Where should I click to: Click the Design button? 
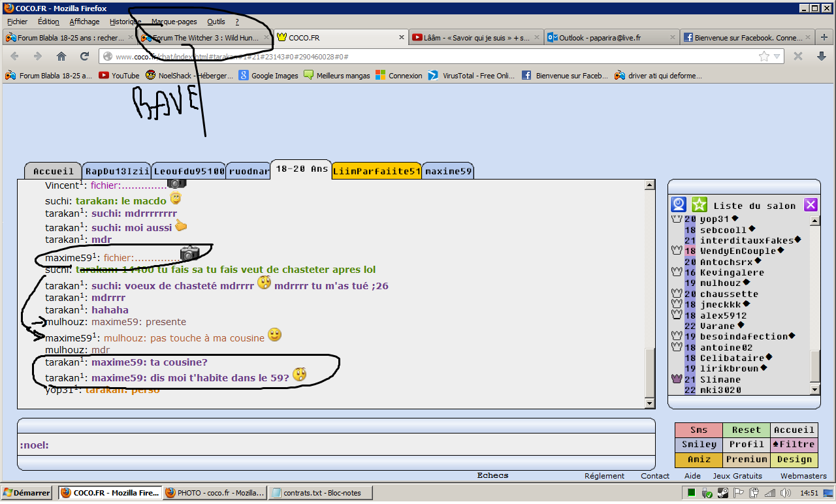point(794,460)
